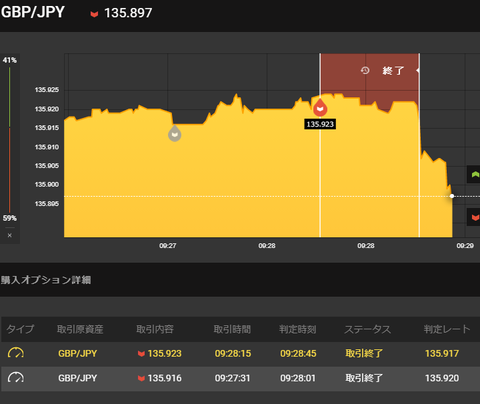Click the 135.900 y-axis label
Image resolution: width=480 pixels, height=404 pixels.
pyautogui.click(x=47, y=184)
